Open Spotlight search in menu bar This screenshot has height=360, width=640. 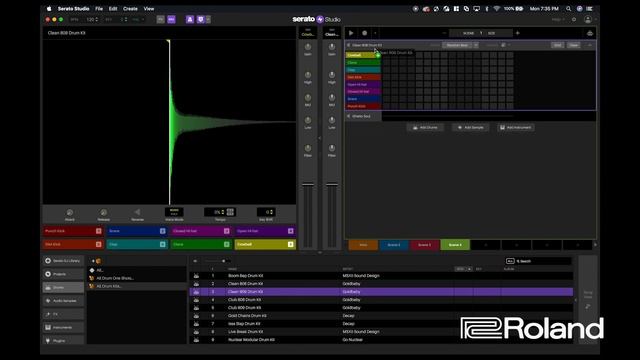click(568, 9)
